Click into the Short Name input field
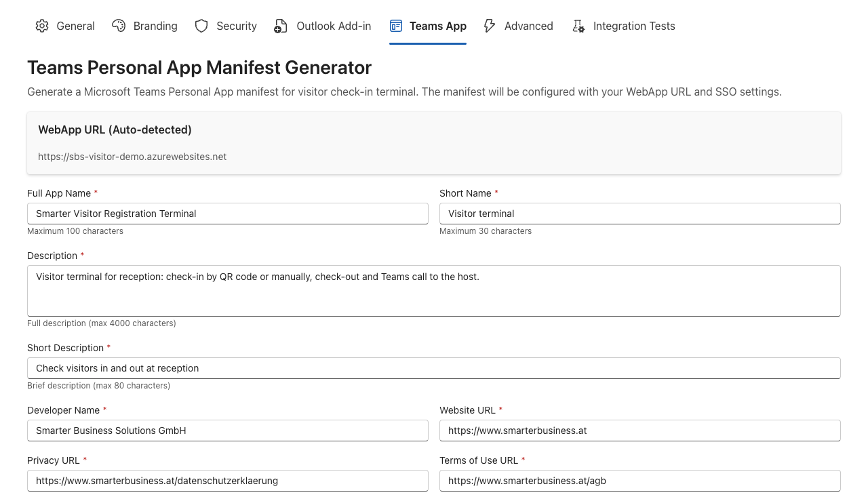868x499 pixels. coord(640,214)
